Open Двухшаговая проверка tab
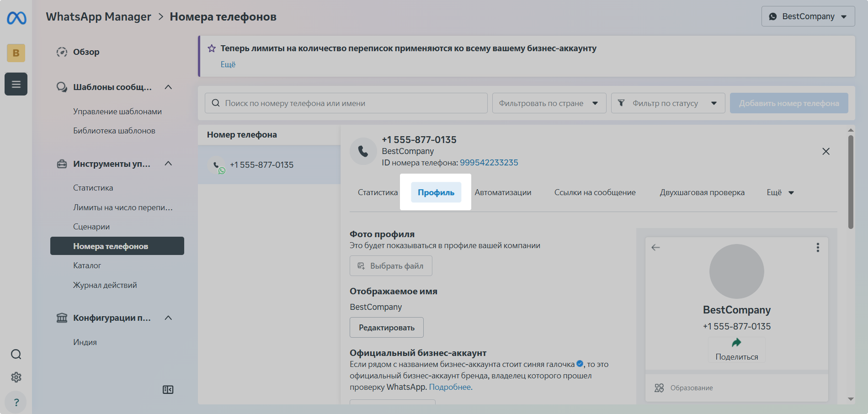868x414 pixels. click(x=702, y=192)
